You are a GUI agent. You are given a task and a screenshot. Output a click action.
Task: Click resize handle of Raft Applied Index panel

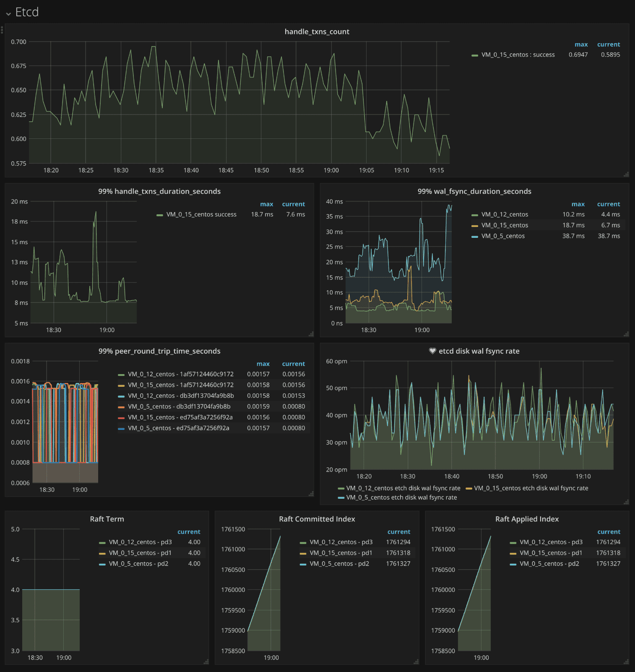click(x=626, y=662)
